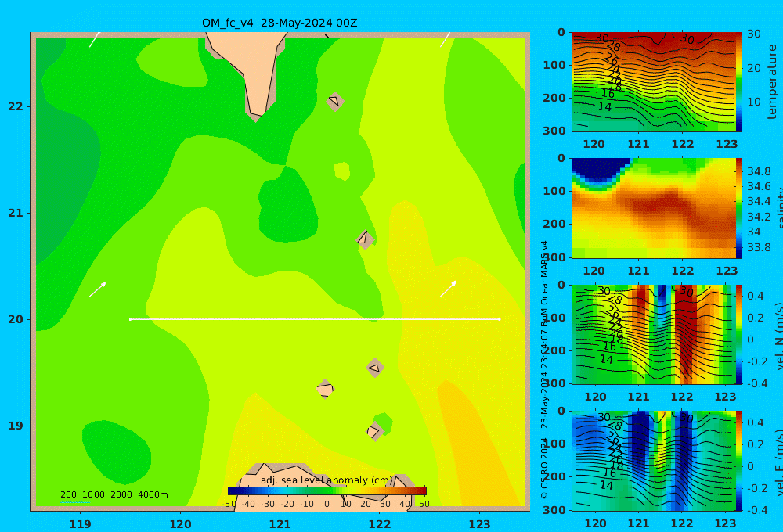Click depth label 100 on temperature section
This screenshot has width=783, height=532.
(554, 65)
